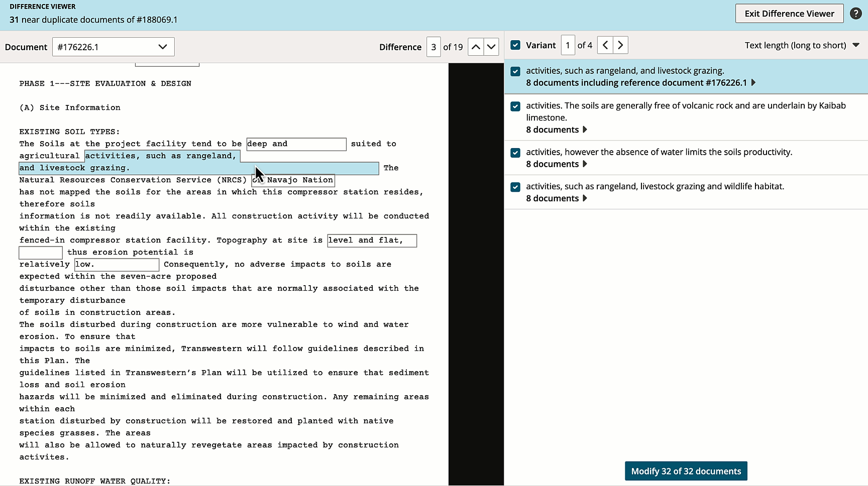Expand the wildlife habitat variant's document list

click(584, 198)
